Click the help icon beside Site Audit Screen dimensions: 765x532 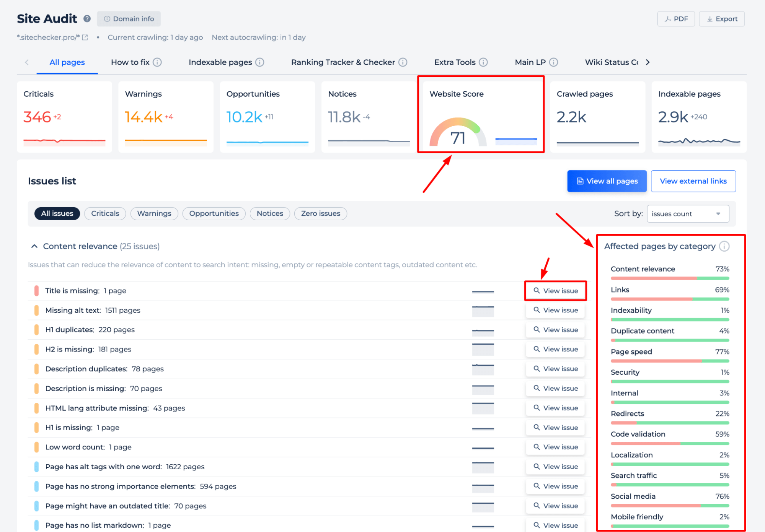click(87, 19)
